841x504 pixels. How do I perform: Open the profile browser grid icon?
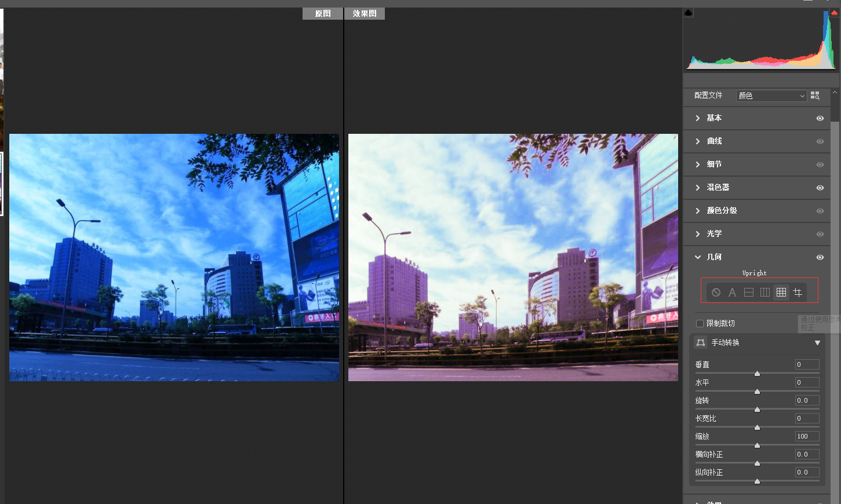click(815, 96)
